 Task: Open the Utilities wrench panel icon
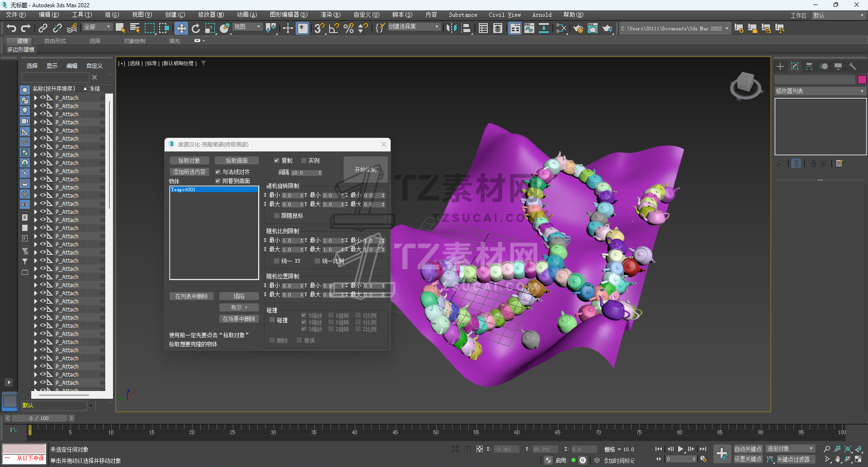coord(853,66)
